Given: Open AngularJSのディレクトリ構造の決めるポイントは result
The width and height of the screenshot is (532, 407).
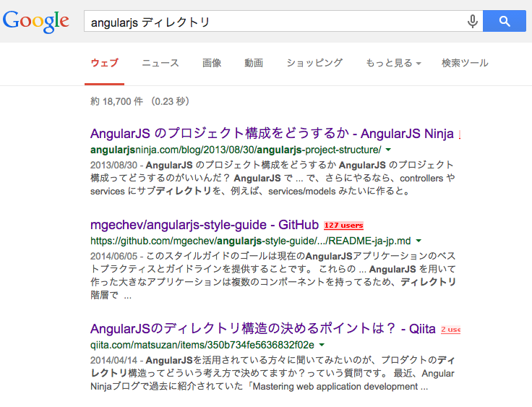Looking at the screenshot, I should pos(262,329).
